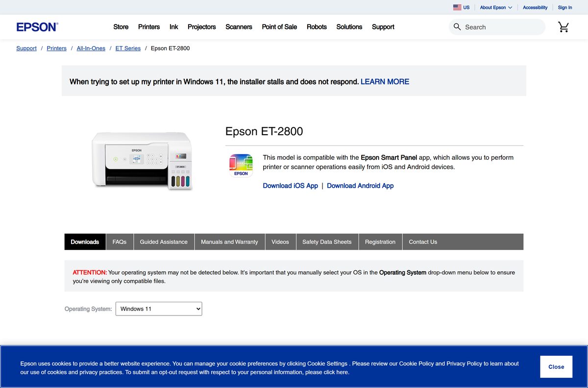Open the Point of Sale menu
The height and width of the screenshot is (388, 588).
(x=279, y=27)
